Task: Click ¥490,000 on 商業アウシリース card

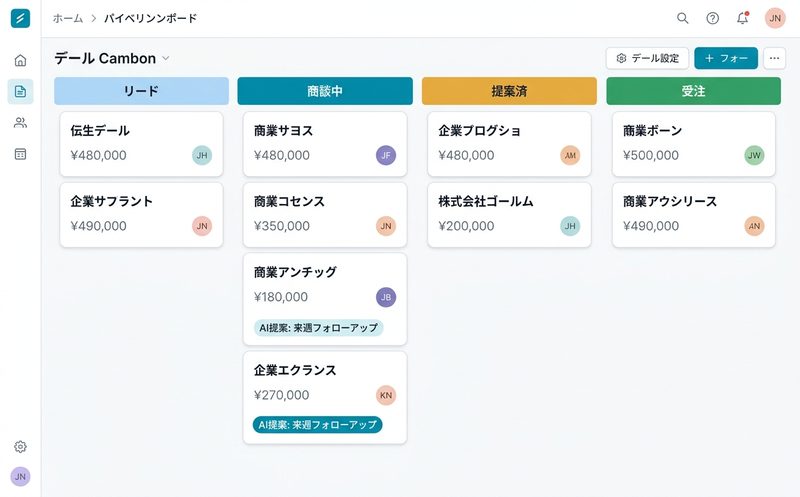Action: (x=651, y=226)
